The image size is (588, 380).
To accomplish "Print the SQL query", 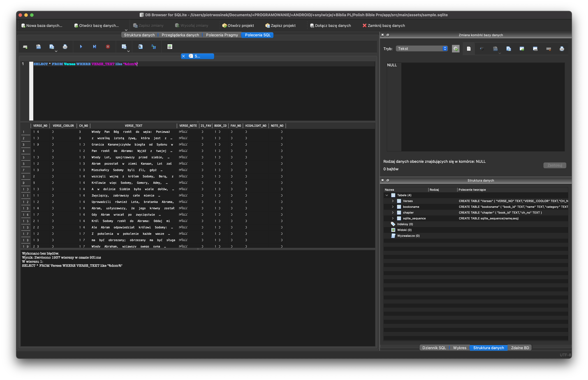I will 65,47.
